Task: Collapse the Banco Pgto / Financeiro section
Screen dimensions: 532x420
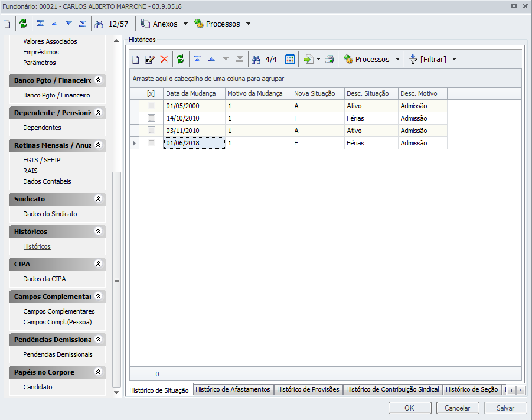Action: [x=99, y=80]
